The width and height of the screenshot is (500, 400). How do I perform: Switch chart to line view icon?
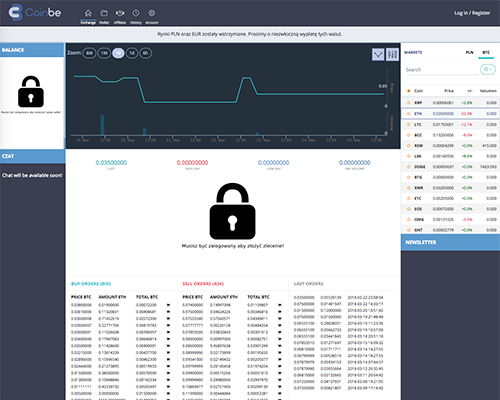click(x=378, y=54)
